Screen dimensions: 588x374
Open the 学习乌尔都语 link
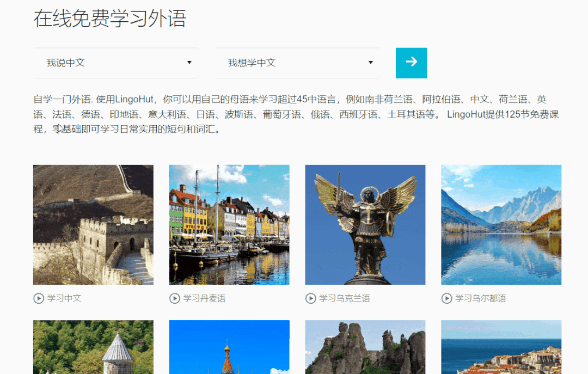pyautogui.click(x=481, y=298)
